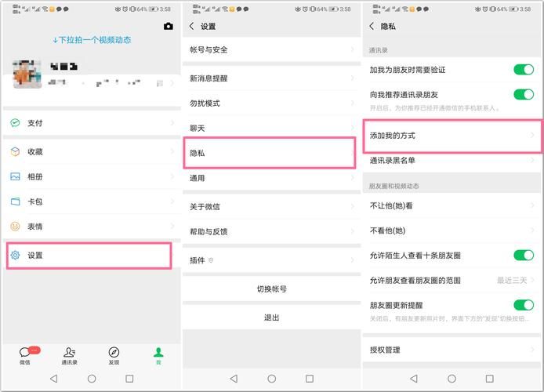Tap 切换帐号 button
544x392 pixels.
[x=272, y=289]
